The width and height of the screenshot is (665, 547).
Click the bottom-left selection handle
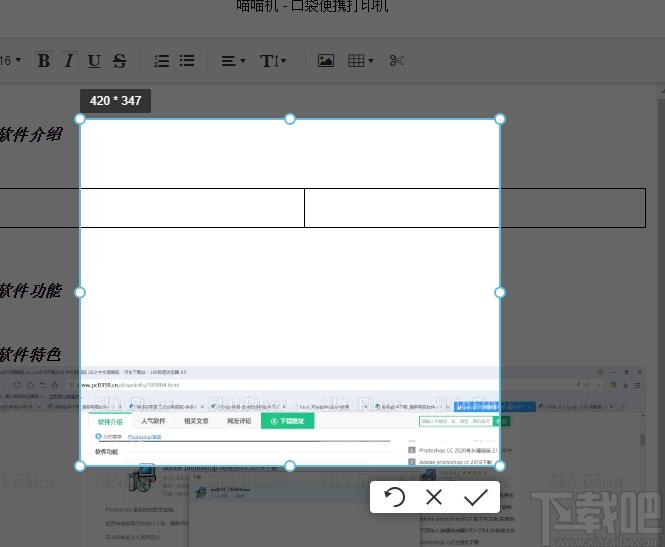(80, 466)
